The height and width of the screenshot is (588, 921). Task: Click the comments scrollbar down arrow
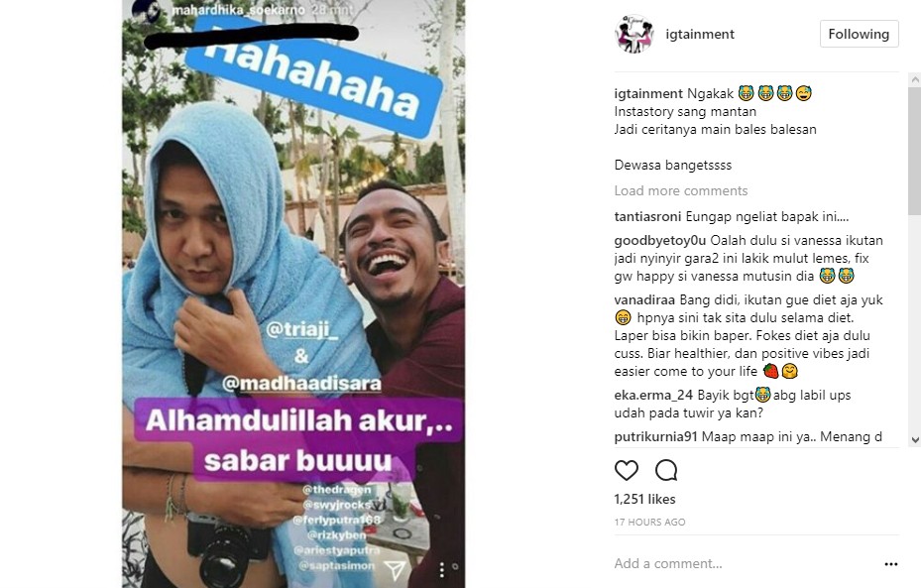(914, 440)
